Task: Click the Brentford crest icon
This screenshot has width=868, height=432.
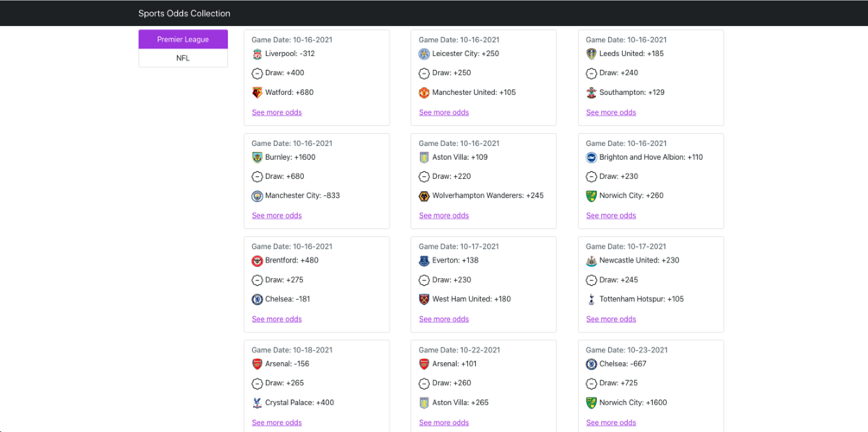Action: click(257, 260)
